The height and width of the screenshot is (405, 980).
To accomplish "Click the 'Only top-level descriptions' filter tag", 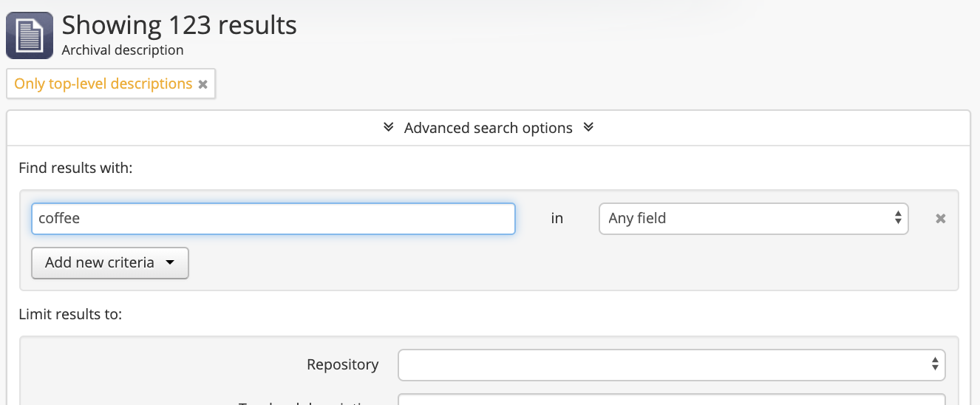I will 103,84.
